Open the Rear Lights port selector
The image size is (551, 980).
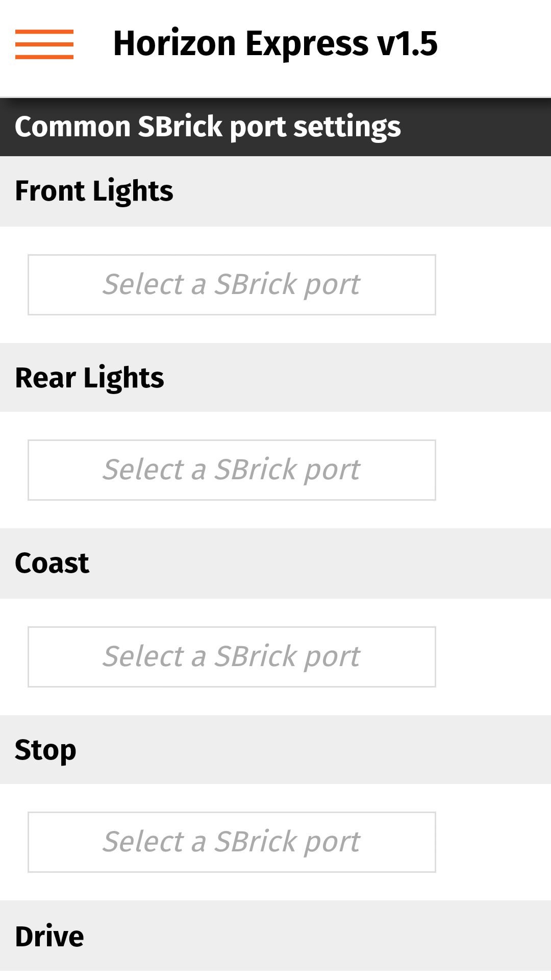coord(232,470)
